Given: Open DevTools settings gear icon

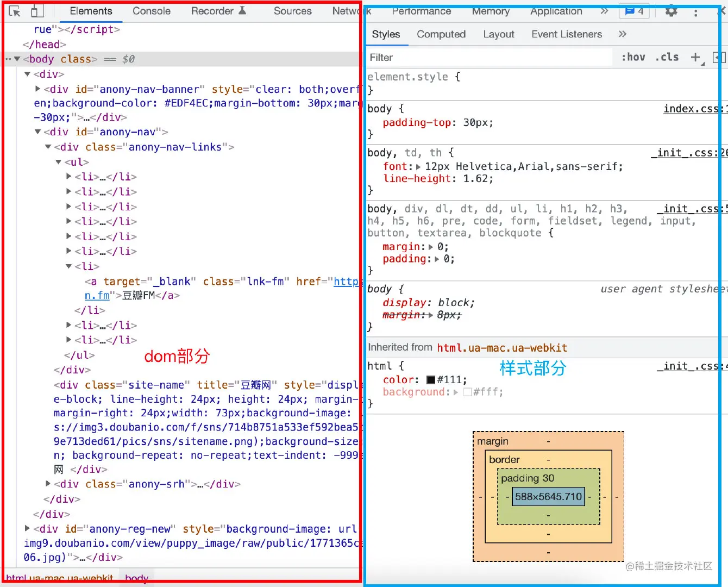Looking at the screenshot, I should coord(671,11).
